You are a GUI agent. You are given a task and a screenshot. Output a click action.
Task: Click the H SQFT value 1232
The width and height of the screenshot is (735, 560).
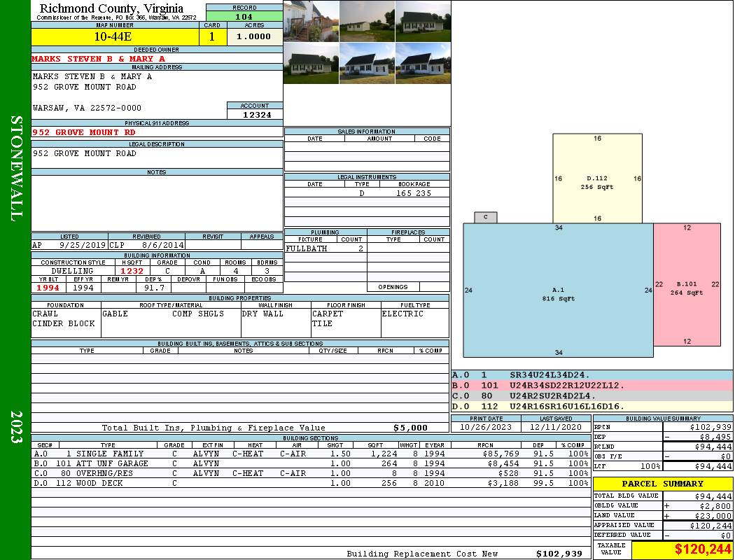tap(132, 271)
